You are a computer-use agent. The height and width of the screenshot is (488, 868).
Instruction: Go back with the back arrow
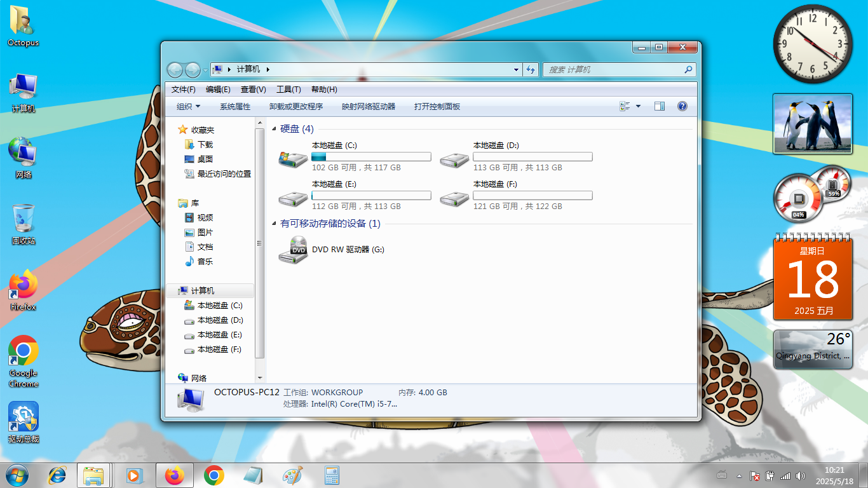click(x=175, y=70)
